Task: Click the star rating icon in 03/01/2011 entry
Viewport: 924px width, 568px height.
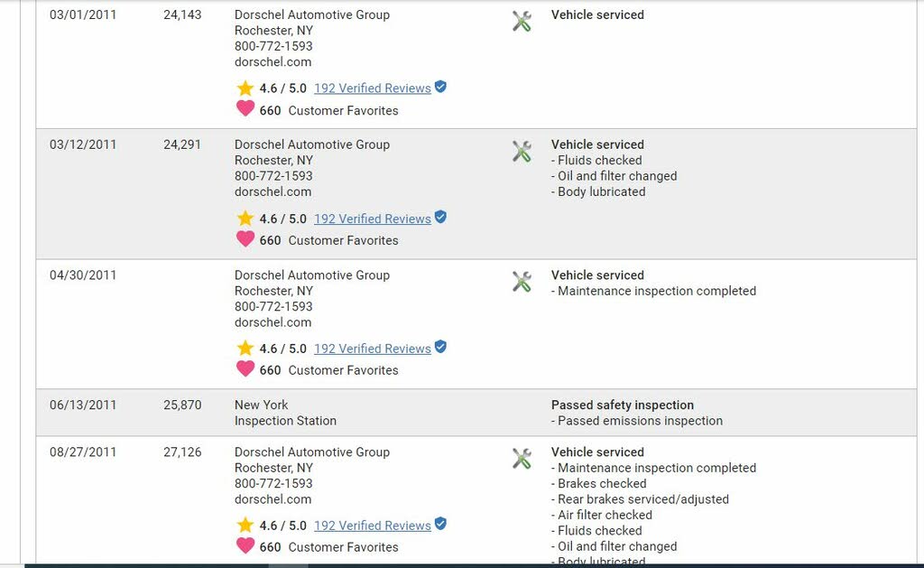Action: click(245, 88)
